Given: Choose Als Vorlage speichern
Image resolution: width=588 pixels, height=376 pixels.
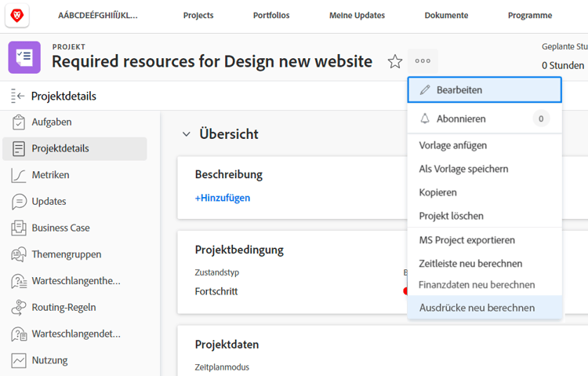Looking at the screenshot, I should point(485,169).
